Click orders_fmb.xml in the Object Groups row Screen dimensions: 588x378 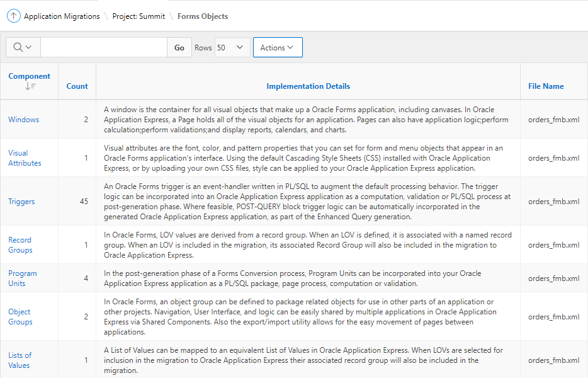(x=553, y=317)
